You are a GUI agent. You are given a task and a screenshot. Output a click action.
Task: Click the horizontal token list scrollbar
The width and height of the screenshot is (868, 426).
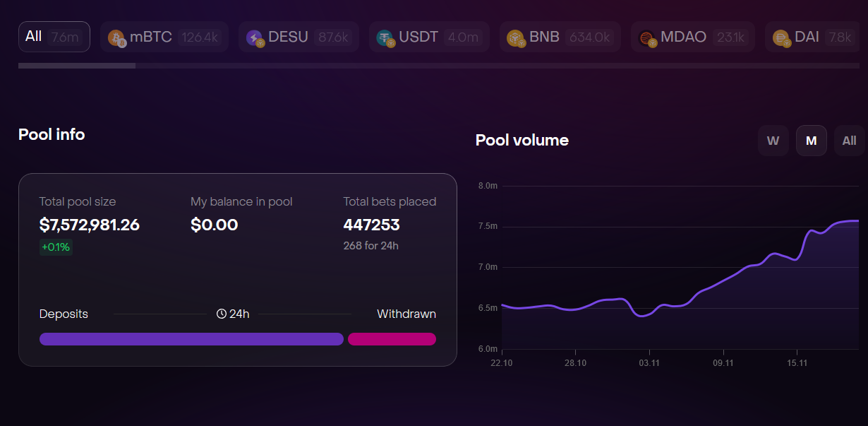click(77, 66)
